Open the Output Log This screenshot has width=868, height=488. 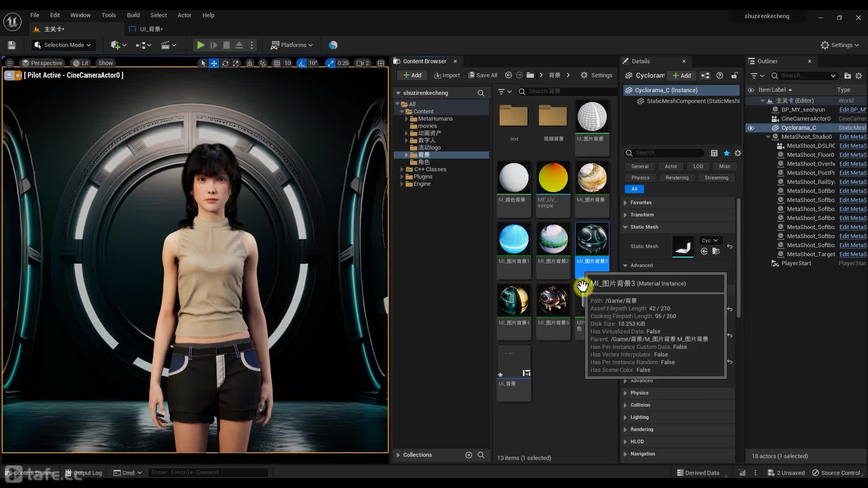(x=84, y=473)
